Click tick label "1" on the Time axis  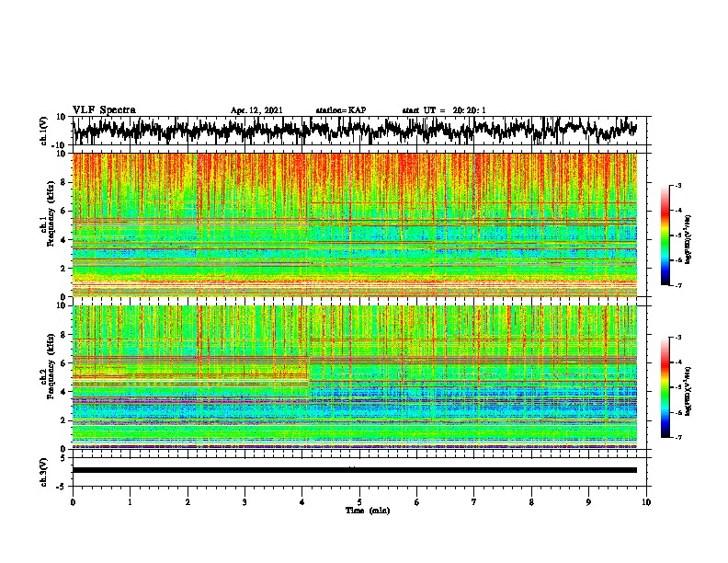click(130, 502)
